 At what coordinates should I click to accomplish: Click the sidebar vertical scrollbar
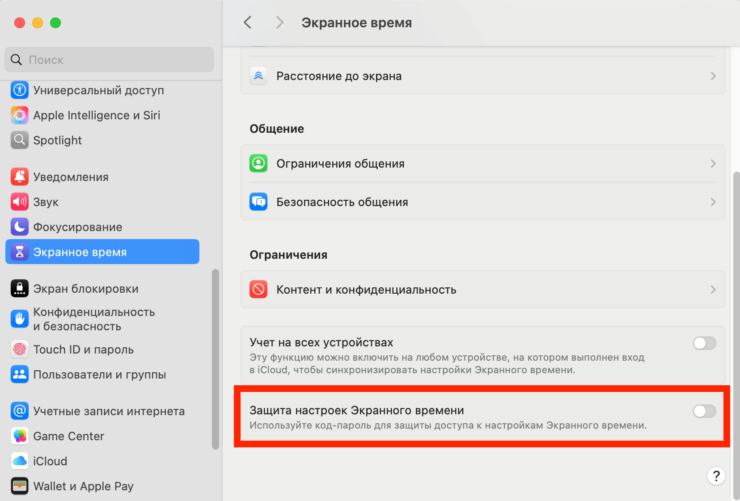(x=215, y=360)
